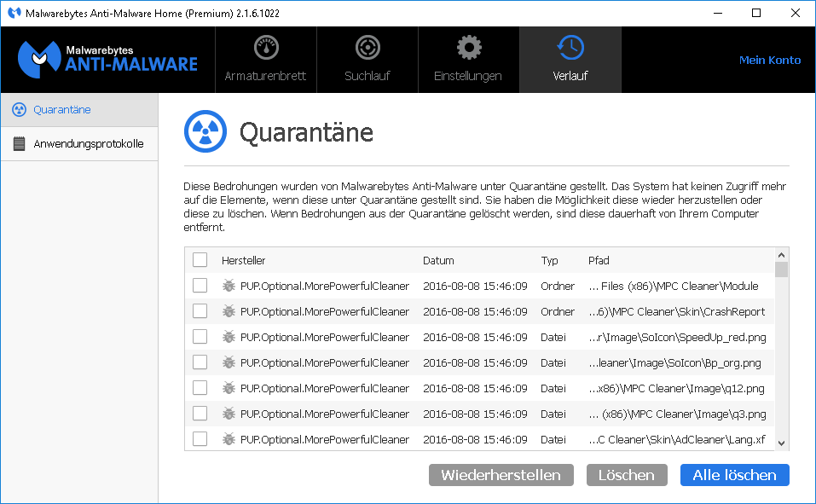
Task: Click the title bar Malwarebytes app icon
Action: [14, 13]
